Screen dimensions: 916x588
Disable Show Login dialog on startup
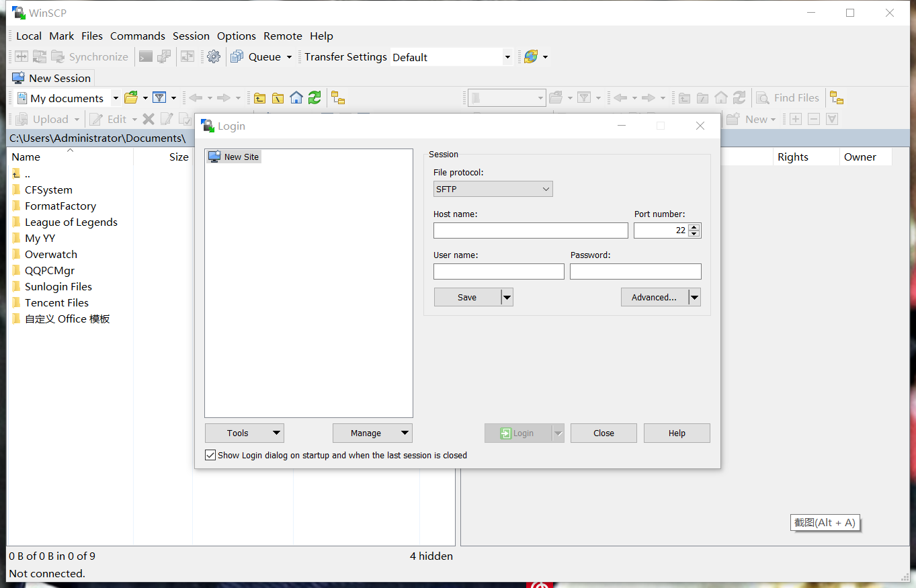tap(210, 455)
